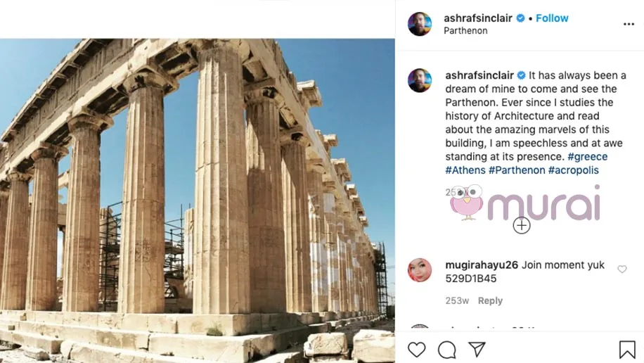Open the #Parthenon hashtag in caption
644x363 pixels.
(517, 170)
